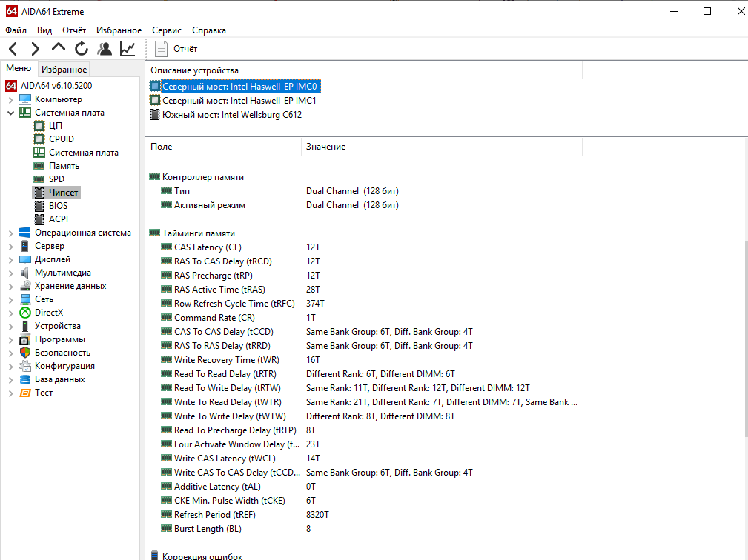The image size is (748, 560).
Task: Select Северный мост: Intel Haswell-EP IMC0
Action: [x=235, y=86]
